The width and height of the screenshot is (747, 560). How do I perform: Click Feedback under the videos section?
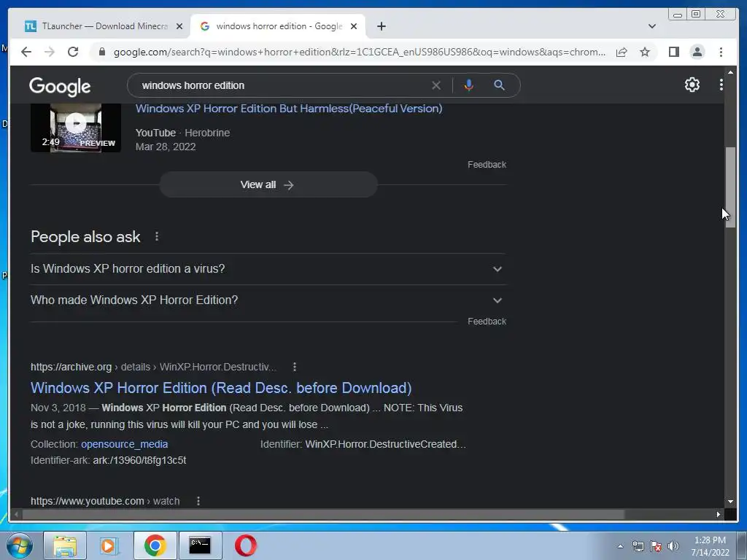[487, 165]
